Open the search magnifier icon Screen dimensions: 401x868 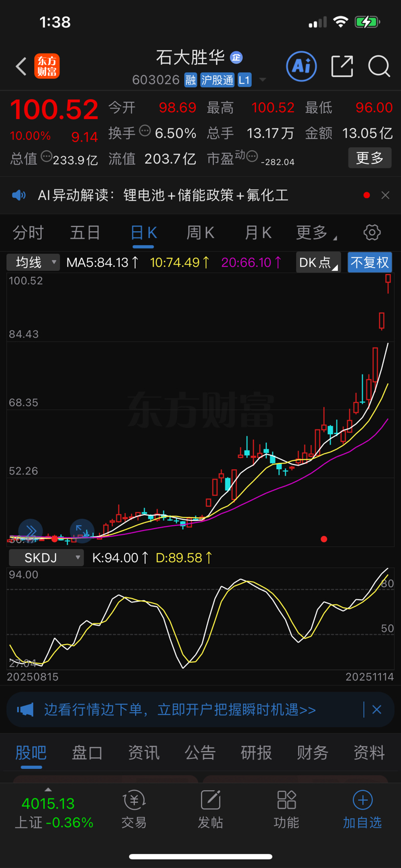(x=379, y=66)
